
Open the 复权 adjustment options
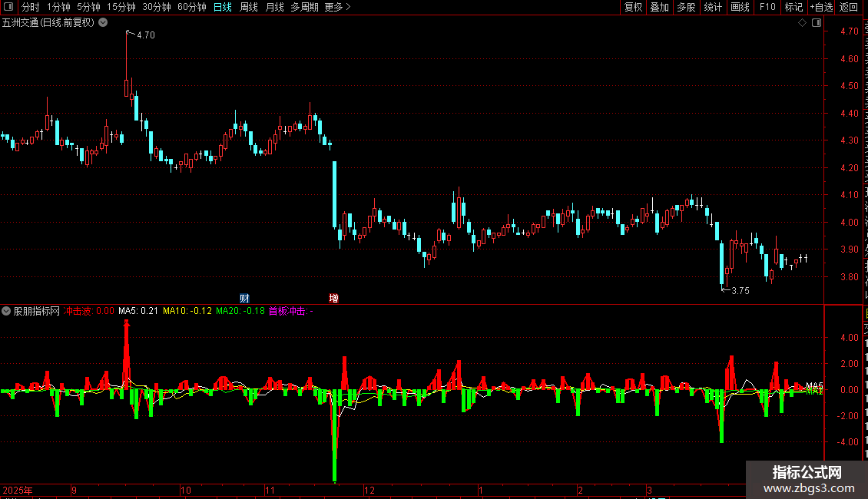(633, 7)
